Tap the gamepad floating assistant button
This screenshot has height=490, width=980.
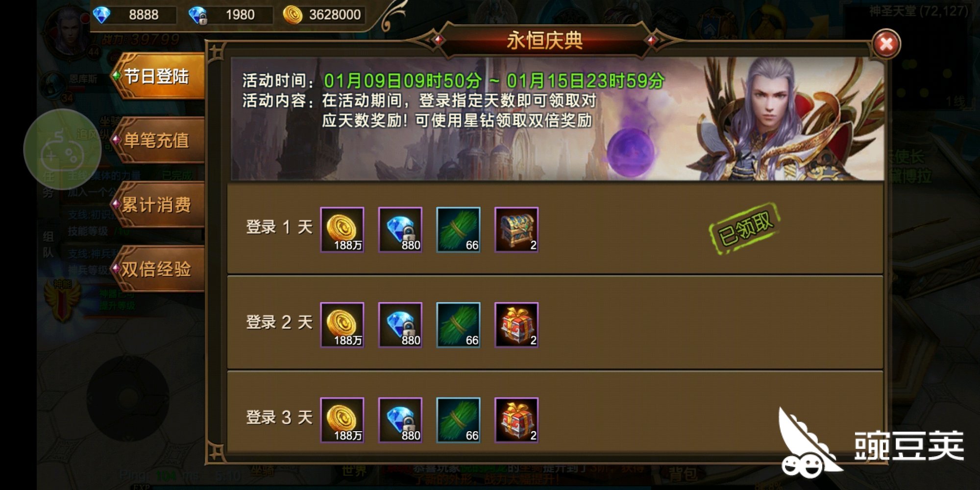[62, 149]
